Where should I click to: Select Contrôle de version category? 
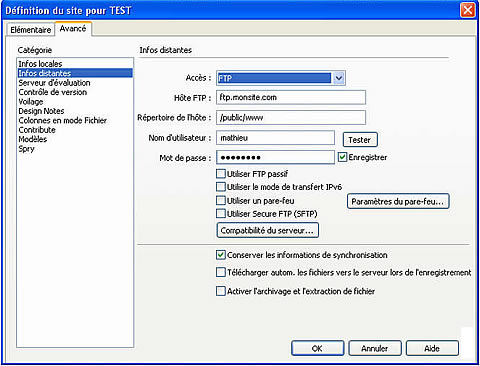tap(75, 92)
